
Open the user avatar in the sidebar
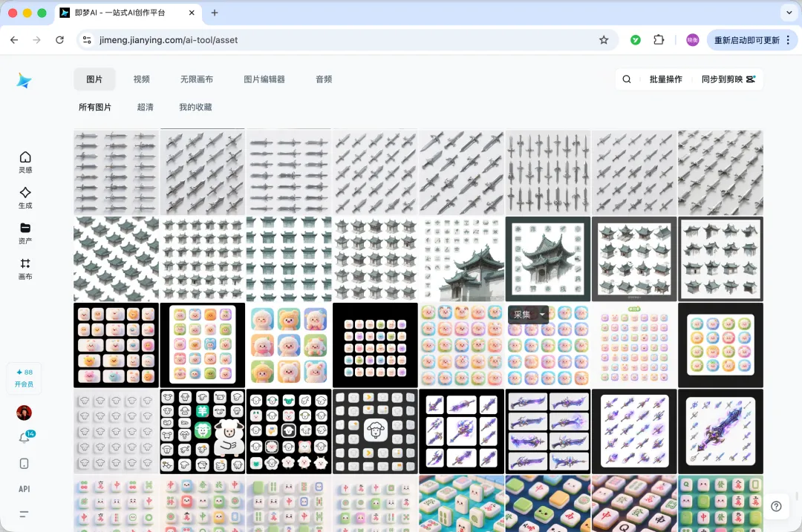(24, 413)
